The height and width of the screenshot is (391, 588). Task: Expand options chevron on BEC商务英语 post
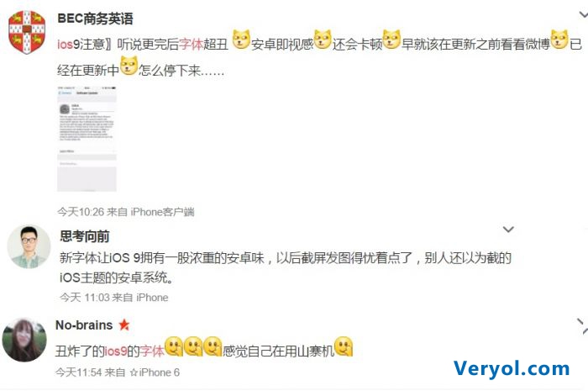pos(583,15)
